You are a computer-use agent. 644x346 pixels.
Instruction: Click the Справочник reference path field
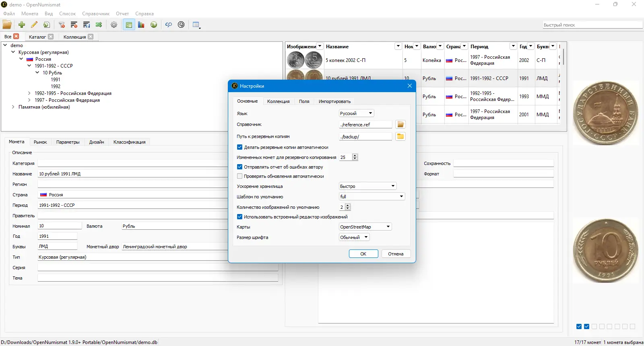coord(365,125)
